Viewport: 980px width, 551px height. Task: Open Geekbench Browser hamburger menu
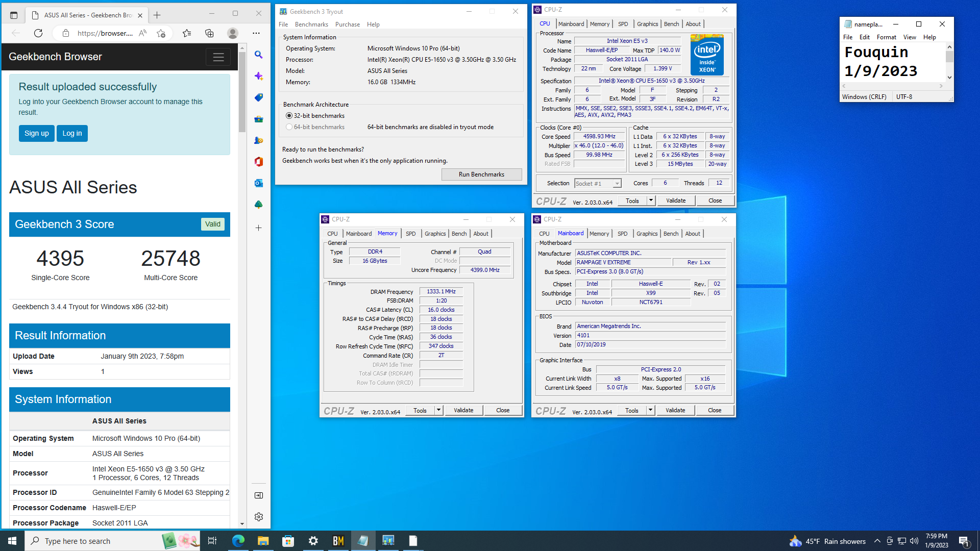pyautogui.click(x=218, y=57)
